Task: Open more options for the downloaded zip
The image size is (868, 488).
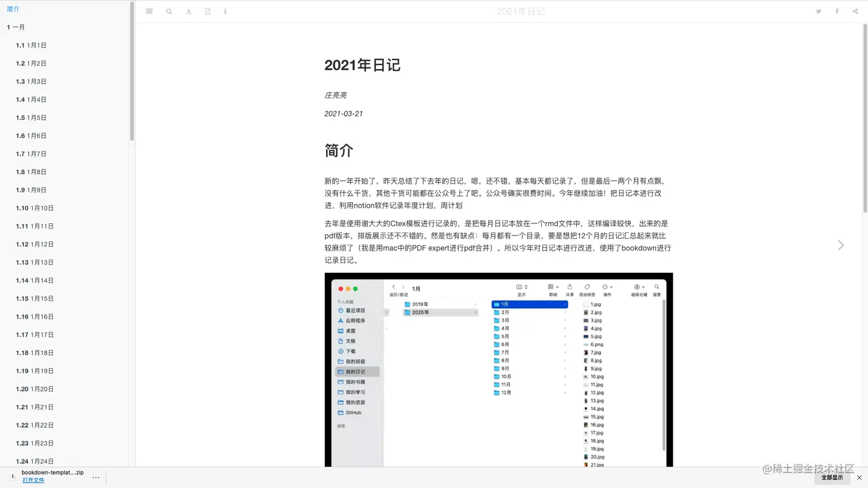Action: tap(96, 477)
